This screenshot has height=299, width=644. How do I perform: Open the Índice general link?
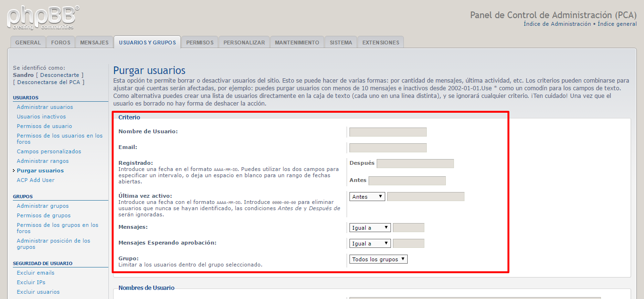click(617, 24)
